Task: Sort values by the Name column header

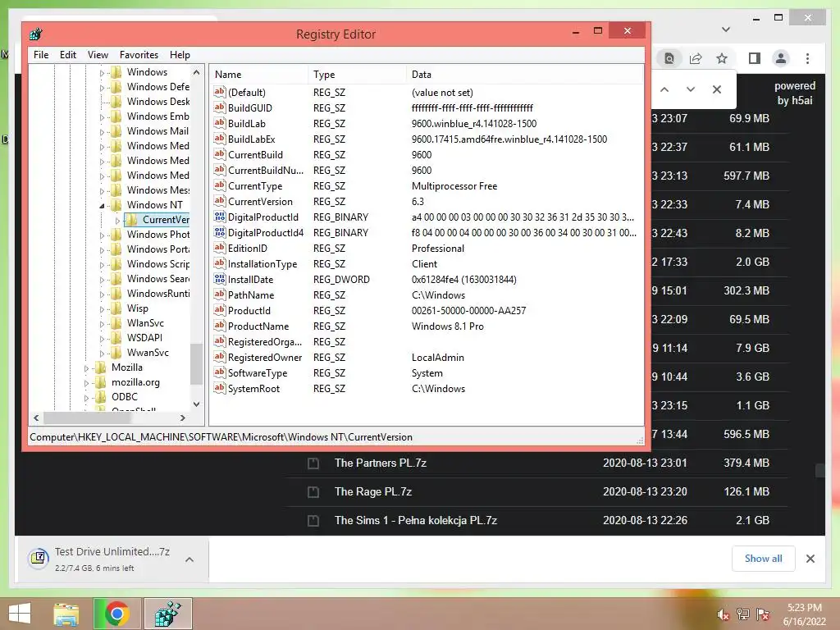Action: coord(258,75)
